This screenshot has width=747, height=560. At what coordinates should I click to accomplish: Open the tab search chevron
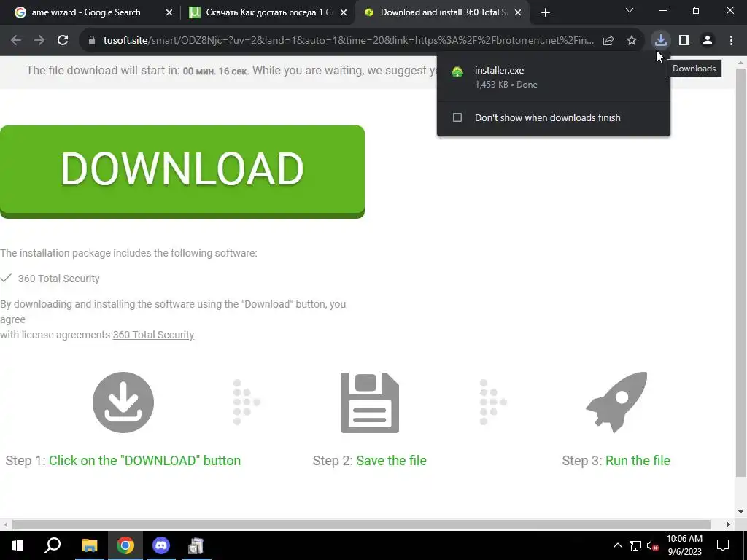click(x=630, y=10)
